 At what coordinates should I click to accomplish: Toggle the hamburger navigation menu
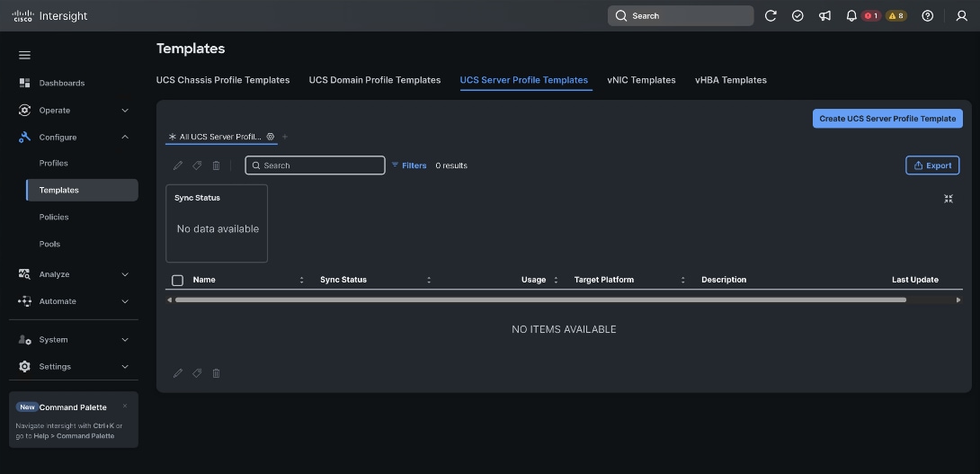(x=24, y=55)
